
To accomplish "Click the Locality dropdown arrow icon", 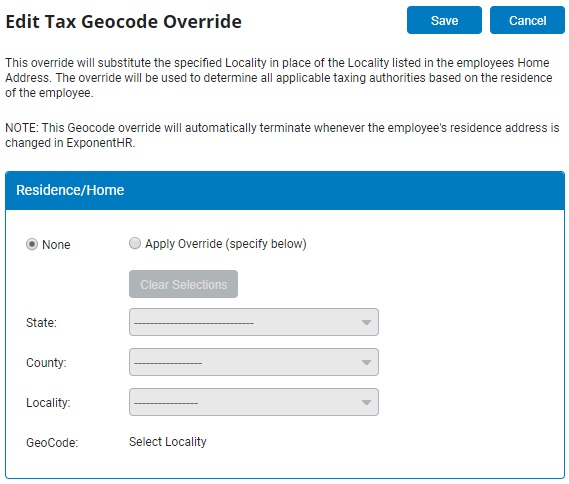I will pyautogui.click(x=366, y=402).
